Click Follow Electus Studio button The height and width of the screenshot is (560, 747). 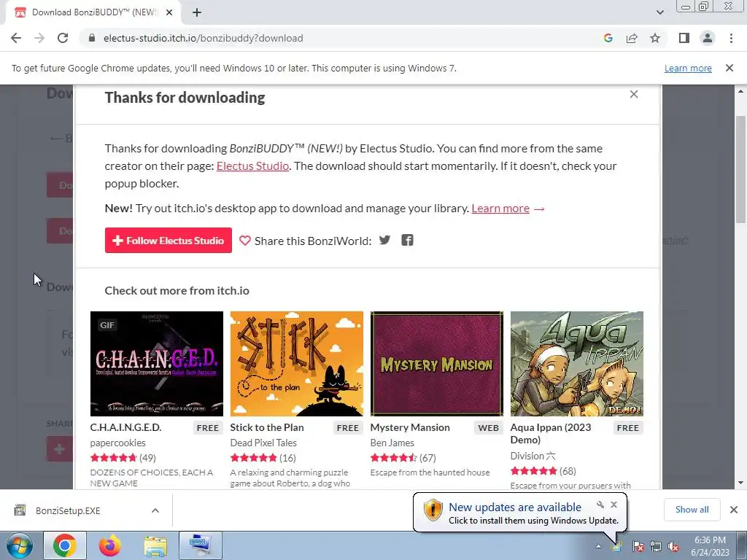click(169, 241)
